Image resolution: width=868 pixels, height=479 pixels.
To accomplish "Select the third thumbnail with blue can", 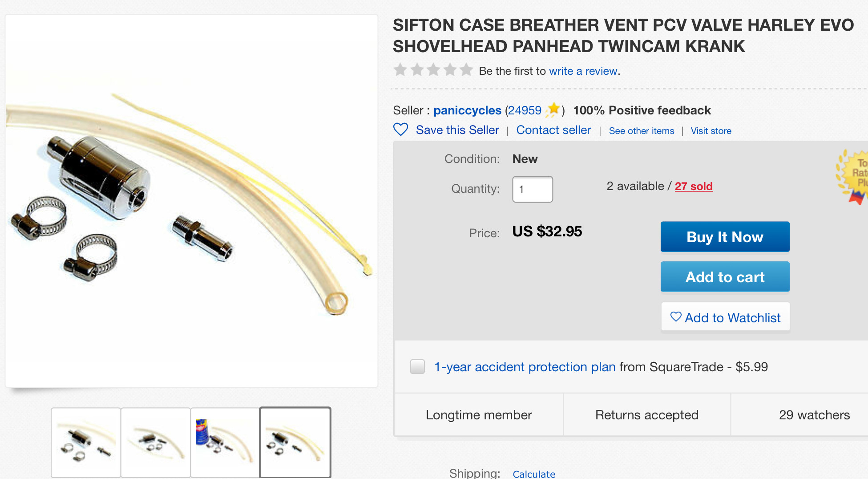I will coord(225,442).
